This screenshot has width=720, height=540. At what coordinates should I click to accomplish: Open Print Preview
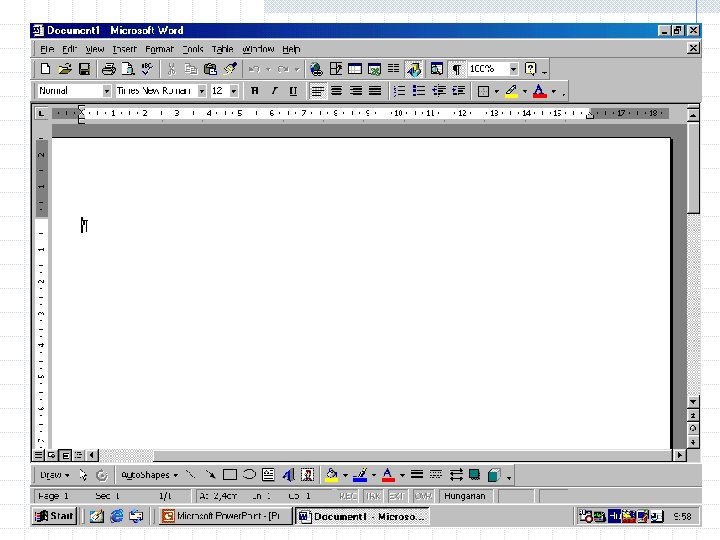[x=128, y=69]
